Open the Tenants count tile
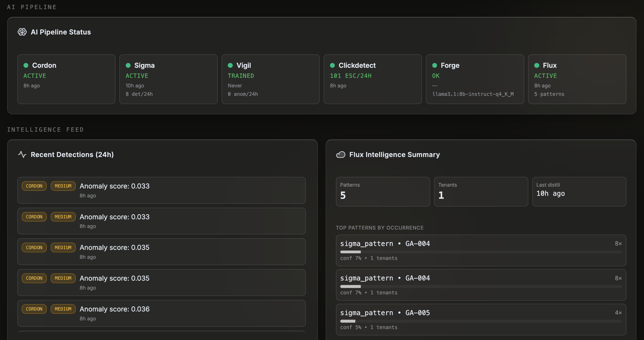 point(481,191)
